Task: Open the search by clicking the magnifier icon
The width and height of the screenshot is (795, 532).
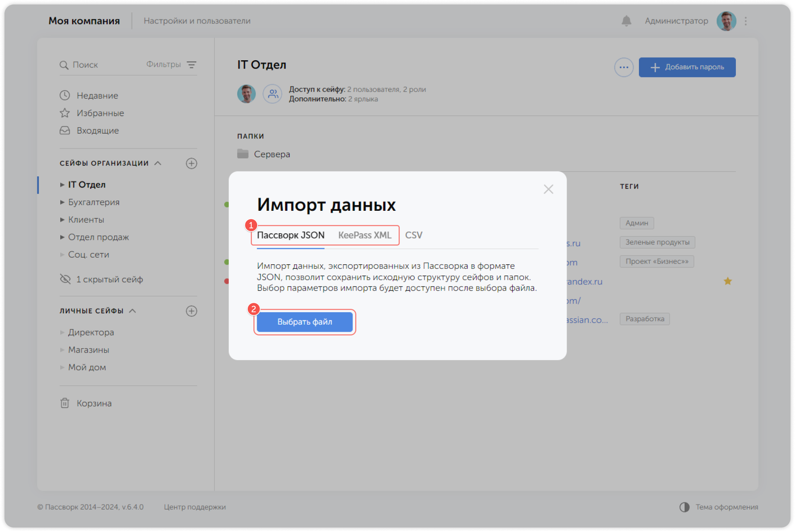Action: [64, 64]
